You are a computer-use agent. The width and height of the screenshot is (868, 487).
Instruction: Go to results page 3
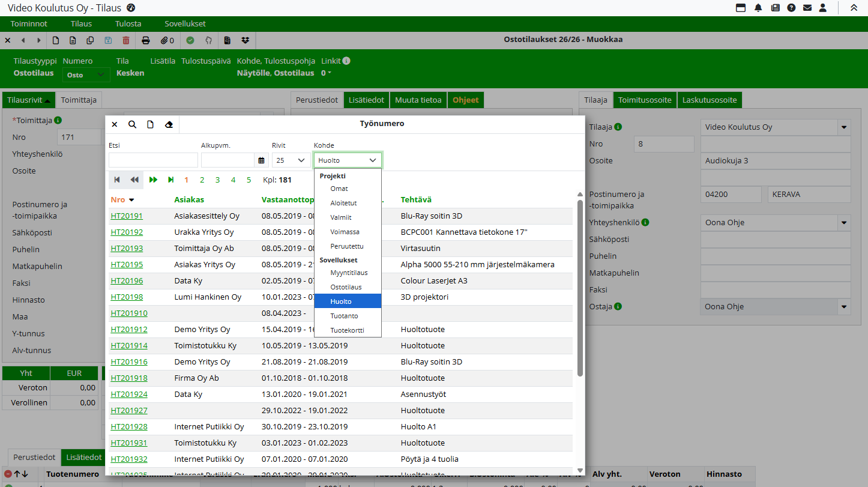pos(217,180)
